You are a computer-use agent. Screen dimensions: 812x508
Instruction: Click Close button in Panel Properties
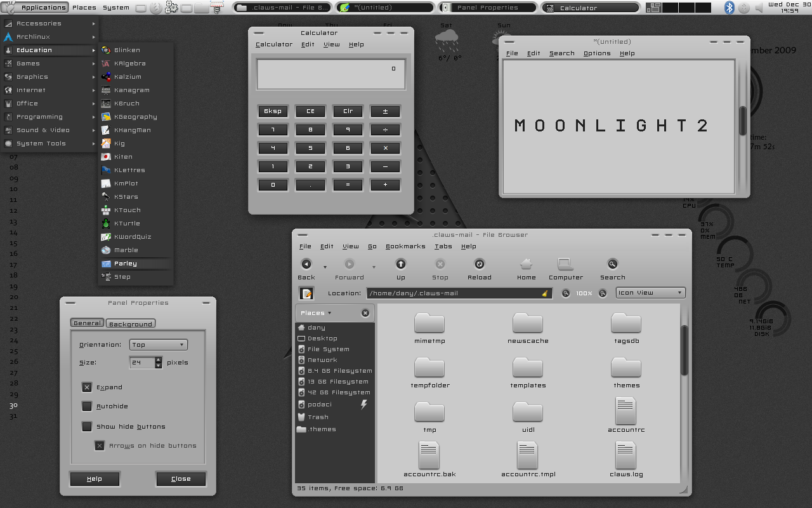click(x=181, y=479)
